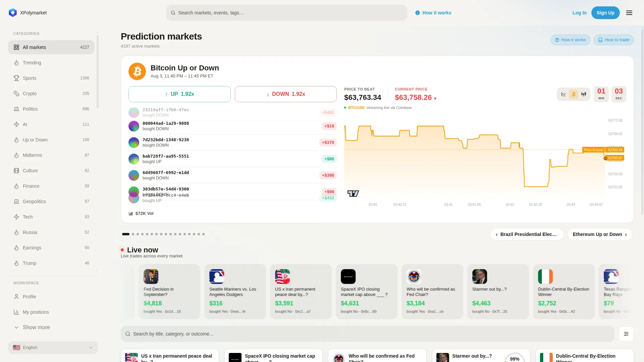Select the Bitcoin chart mode icon

(574, 94)
